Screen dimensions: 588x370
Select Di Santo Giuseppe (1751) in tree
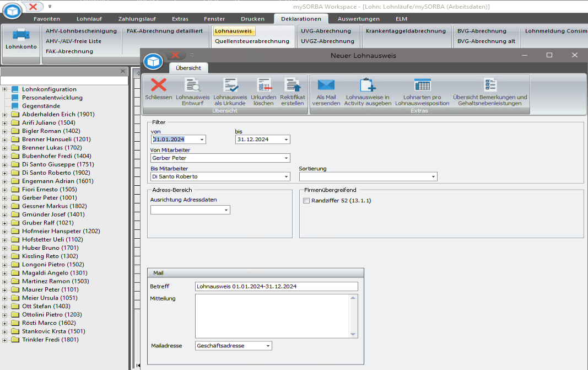[x=58, y=164]
